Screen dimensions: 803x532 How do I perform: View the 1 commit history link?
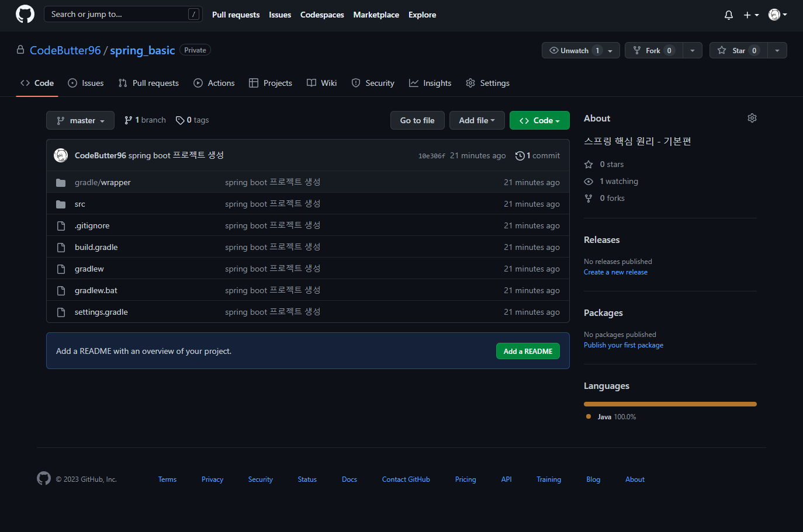[538, 155]
